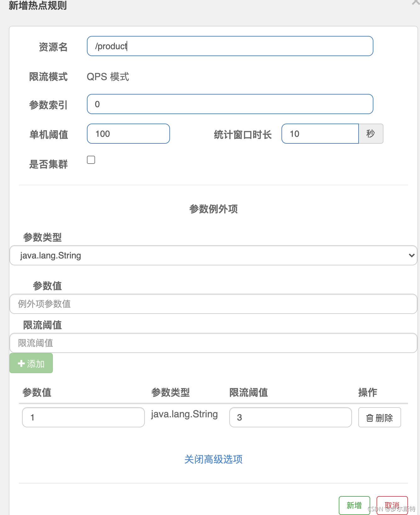This screenshot has width=420, height=515.
Task: Click the 删除 button in the table row
Action: tap(379, 417)
